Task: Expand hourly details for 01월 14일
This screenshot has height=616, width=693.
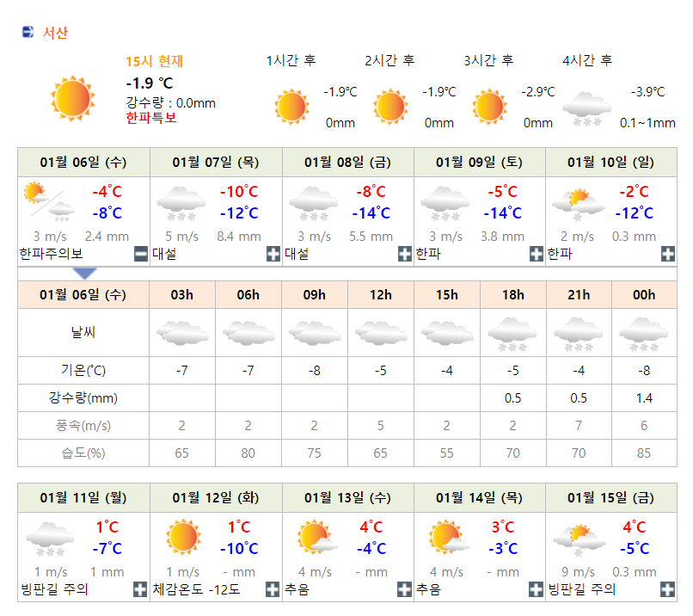Action: (x=536, y=589)
